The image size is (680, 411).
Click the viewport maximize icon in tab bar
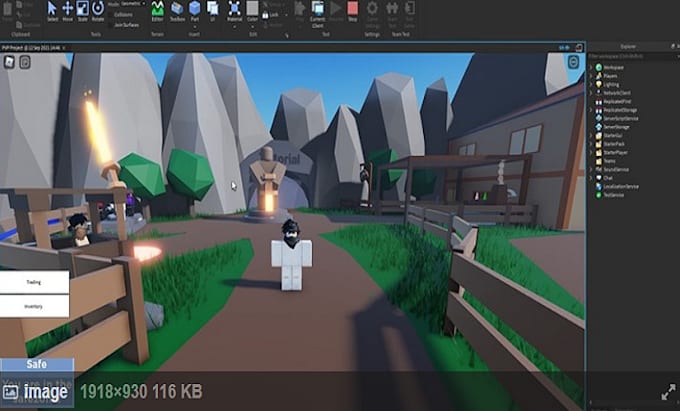pos(579,47)
